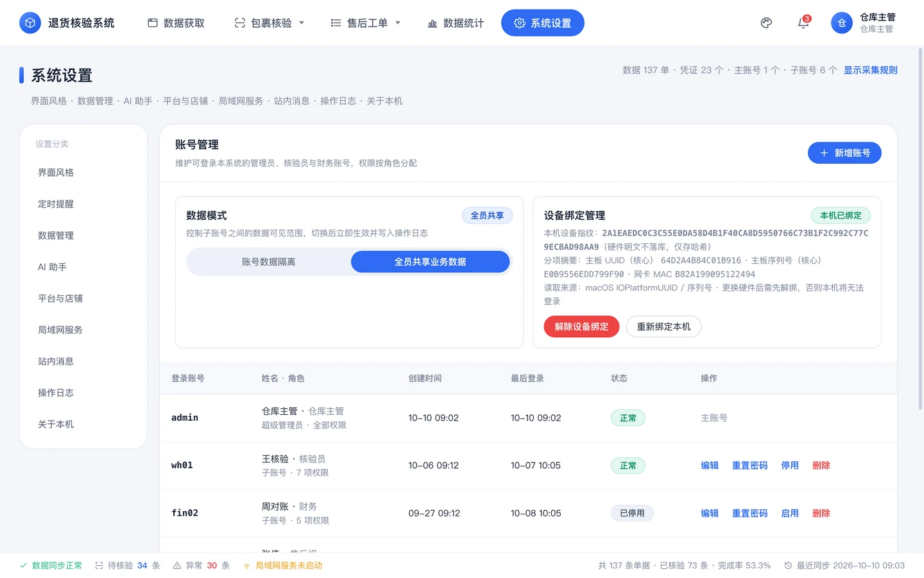Open 数据管理 in settings sidebar
924x578 pixels.
(83, 236)
